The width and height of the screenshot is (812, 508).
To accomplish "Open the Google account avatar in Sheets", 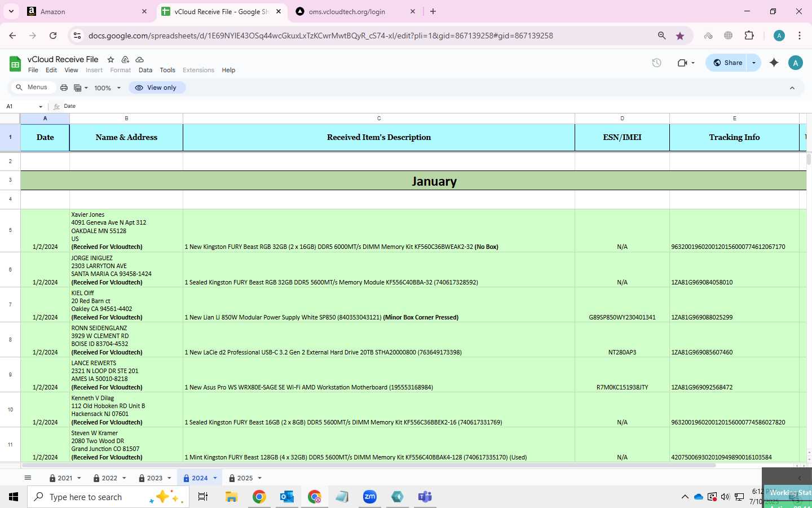I will (795, 63).
